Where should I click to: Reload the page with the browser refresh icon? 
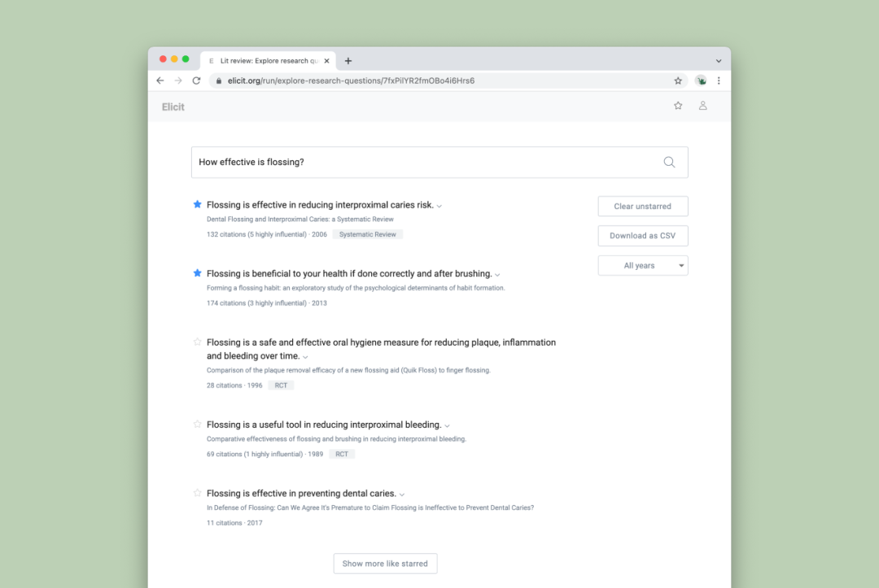196,81
